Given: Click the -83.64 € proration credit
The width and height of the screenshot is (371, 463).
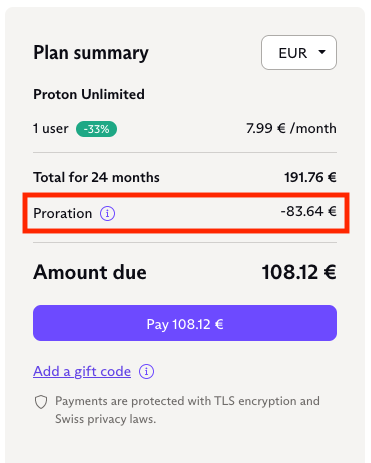Looking at the screenshot, I should point(308,211).
